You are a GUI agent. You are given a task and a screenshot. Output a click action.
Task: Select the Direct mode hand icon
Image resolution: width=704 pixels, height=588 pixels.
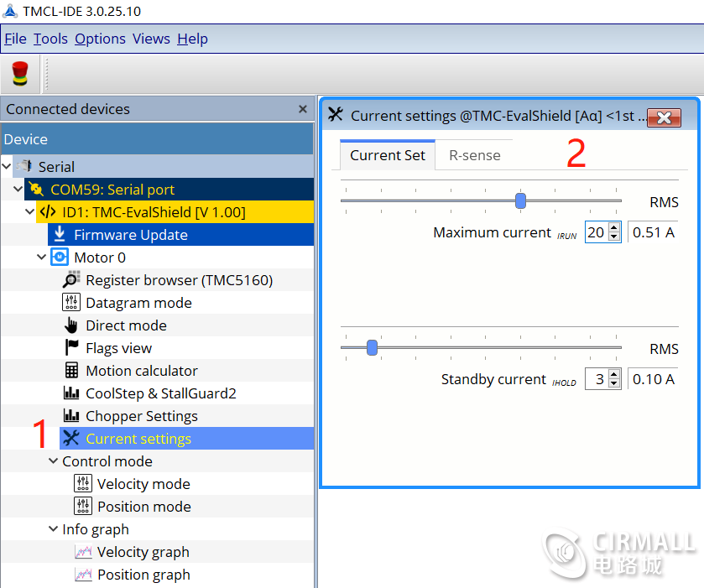[71, 325]
